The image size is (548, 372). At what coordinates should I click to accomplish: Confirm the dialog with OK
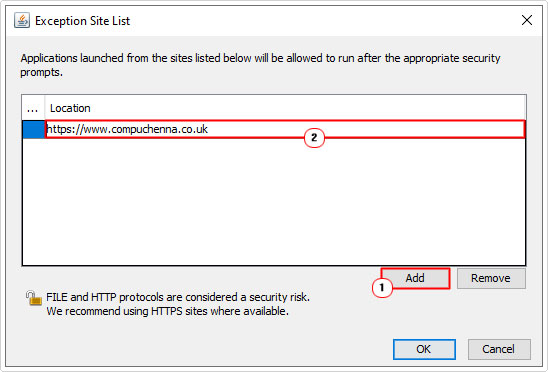coord(424,349)
